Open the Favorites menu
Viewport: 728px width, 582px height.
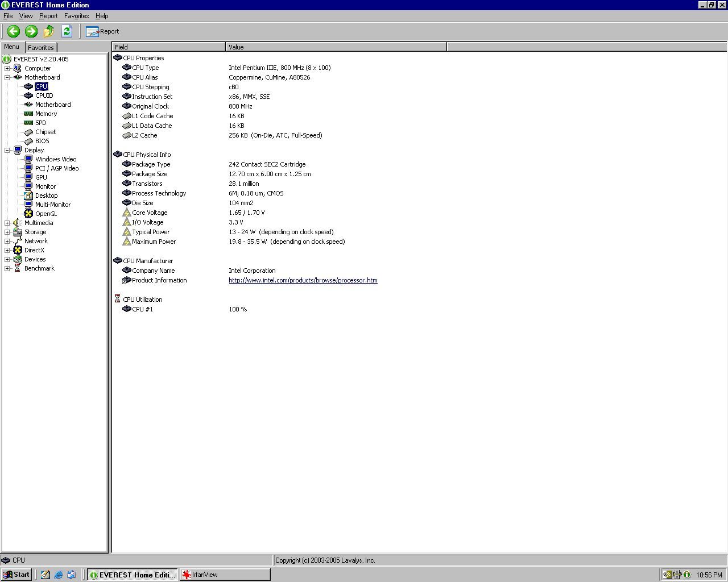tap(76, 16)
